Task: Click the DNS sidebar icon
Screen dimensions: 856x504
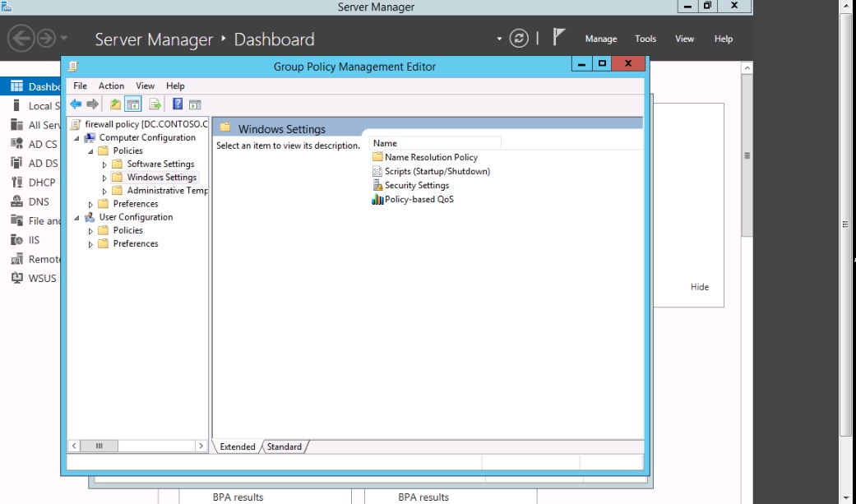Action: pyautogui.click(x=17, y=201)
